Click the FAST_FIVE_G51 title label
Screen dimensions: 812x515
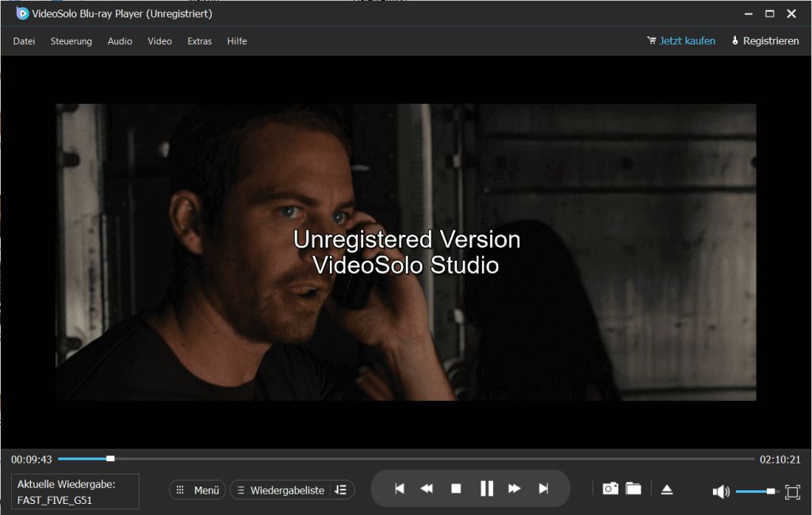(x=55, y=500)
